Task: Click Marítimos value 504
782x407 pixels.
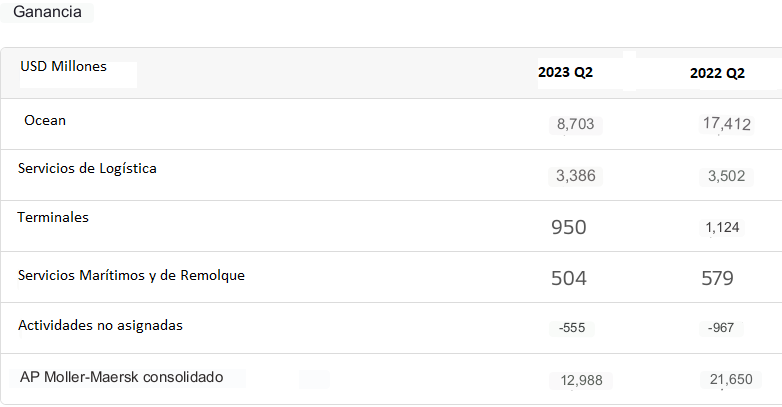Action: (x=569, y=278)
